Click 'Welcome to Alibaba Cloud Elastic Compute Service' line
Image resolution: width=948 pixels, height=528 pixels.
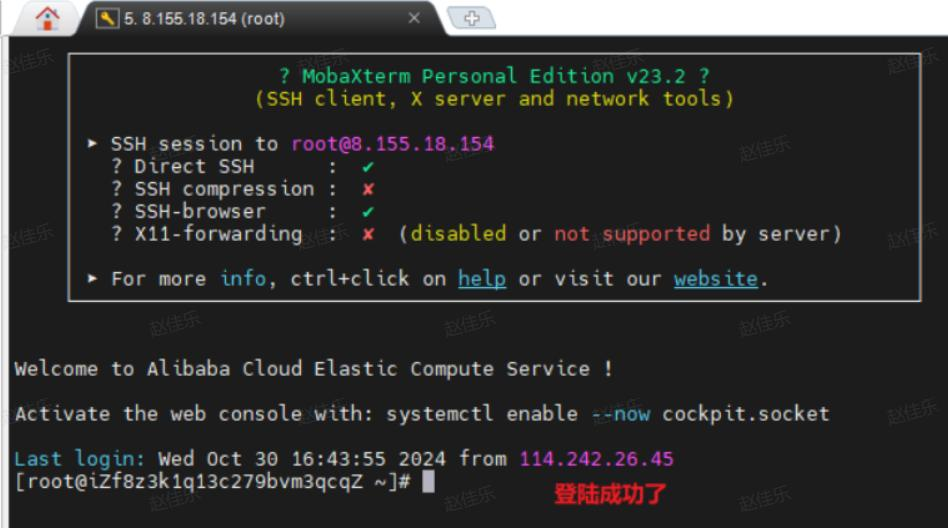coord(313,368)
